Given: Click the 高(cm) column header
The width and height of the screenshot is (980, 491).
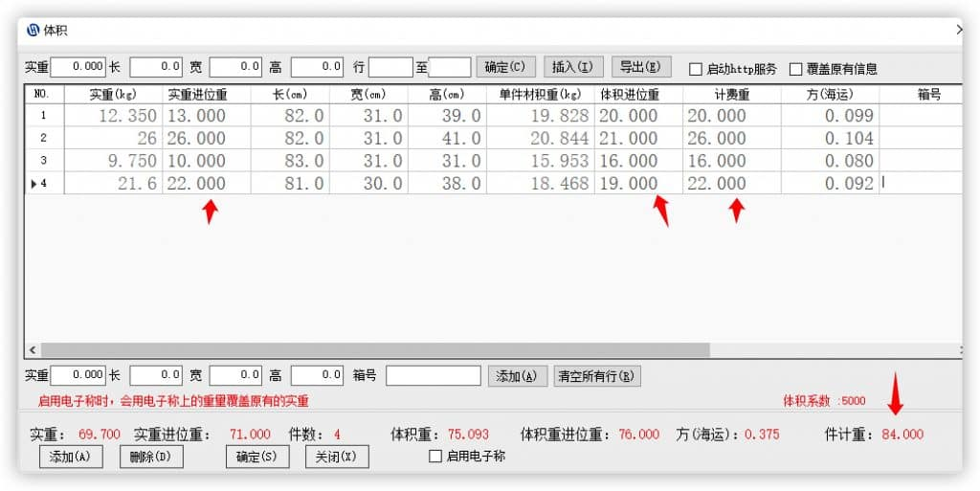Looking at the screenshot, I should [447, 95].
